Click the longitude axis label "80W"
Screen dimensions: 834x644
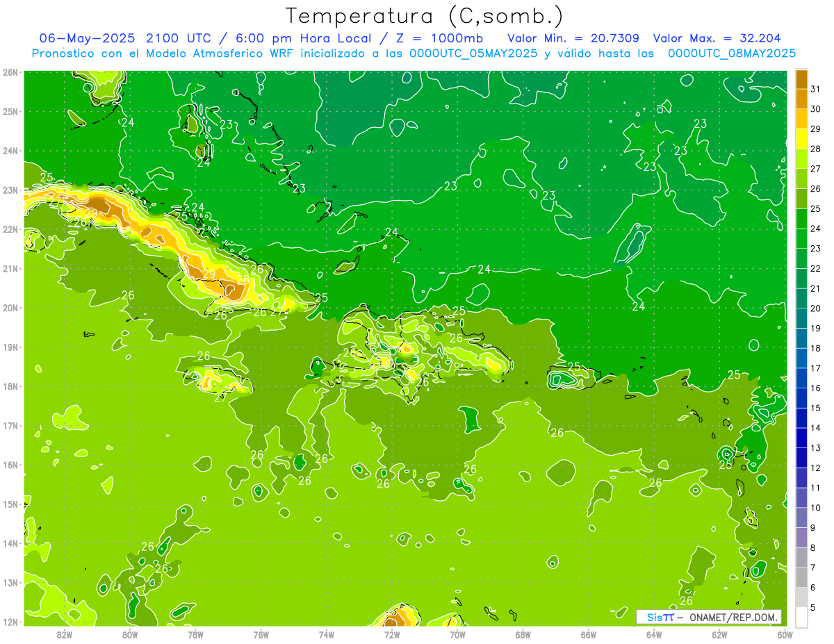[x=129, y=634]
